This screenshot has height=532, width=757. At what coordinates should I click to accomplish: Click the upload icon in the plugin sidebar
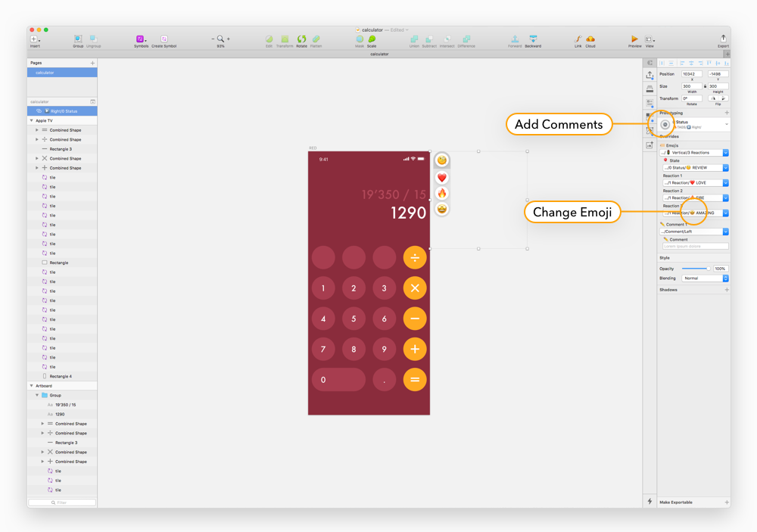coord(650,75)
